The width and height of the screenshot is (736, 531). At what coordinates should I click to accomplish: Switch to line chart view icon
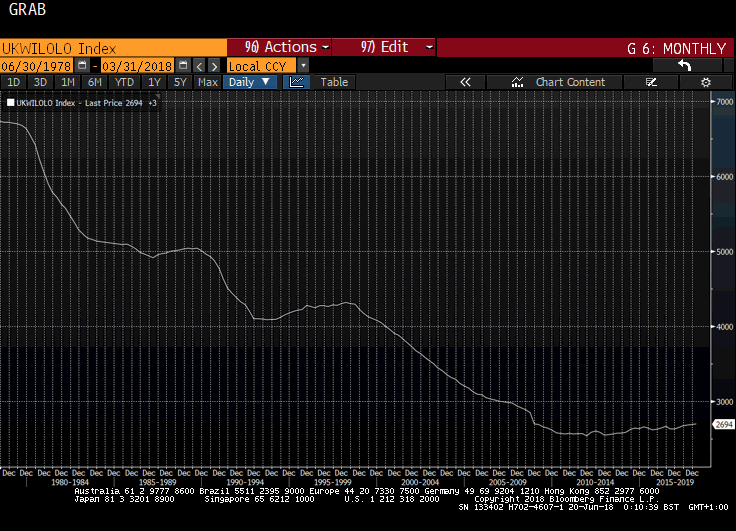pyautogui.click(x=297, y=82)
